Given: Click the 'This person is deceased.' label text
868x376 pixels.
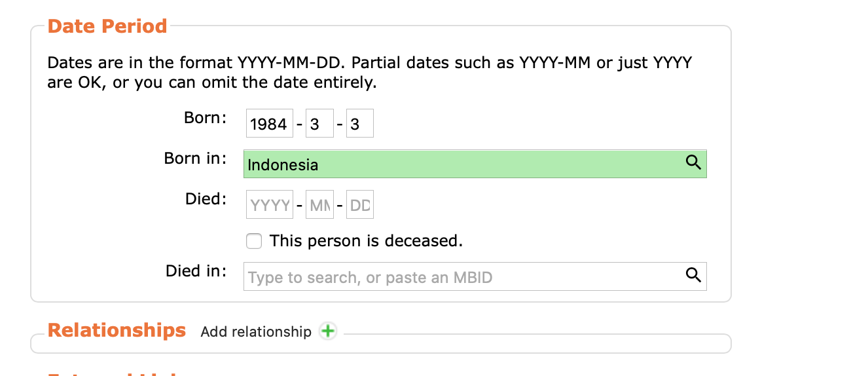Looking at the screenshot, I should (x=366, y=241).
